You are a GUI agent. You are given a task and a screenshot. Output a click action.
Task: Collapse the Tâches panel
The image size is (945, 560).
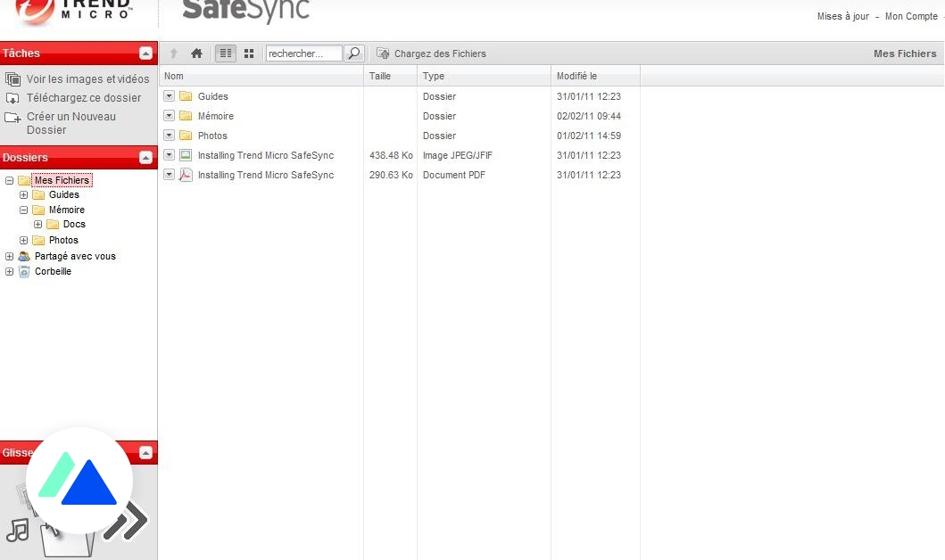pos(146,53)
